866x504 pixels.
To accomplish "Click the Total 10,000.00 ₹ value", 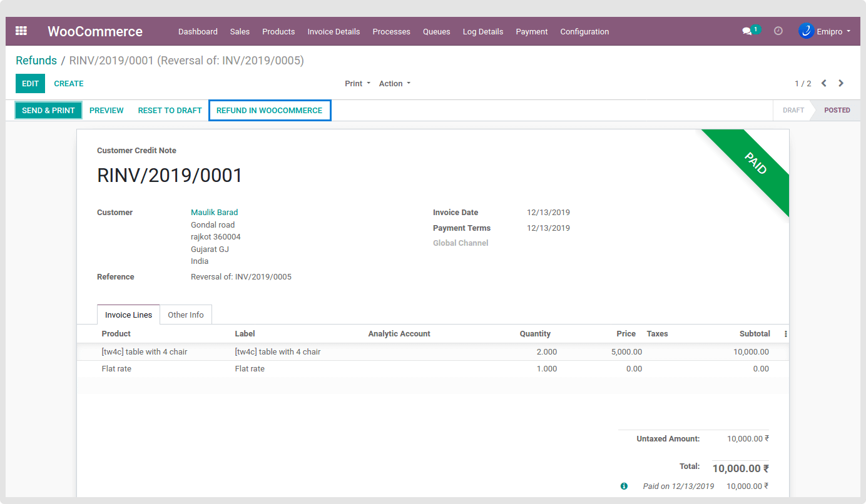I will 741,468.
